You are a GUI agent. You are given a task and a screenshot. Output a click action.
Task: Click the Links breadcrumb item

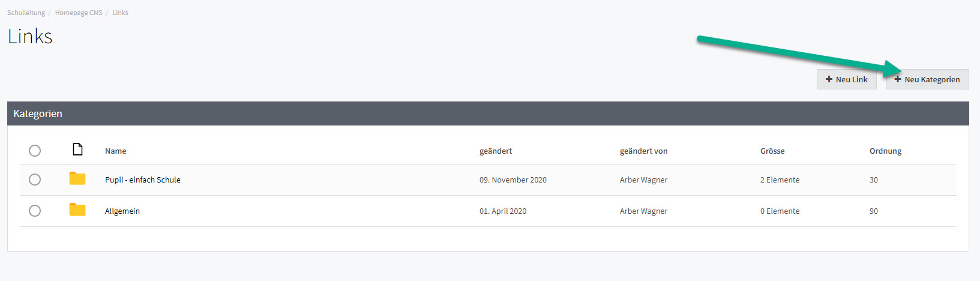click(120, 13)
